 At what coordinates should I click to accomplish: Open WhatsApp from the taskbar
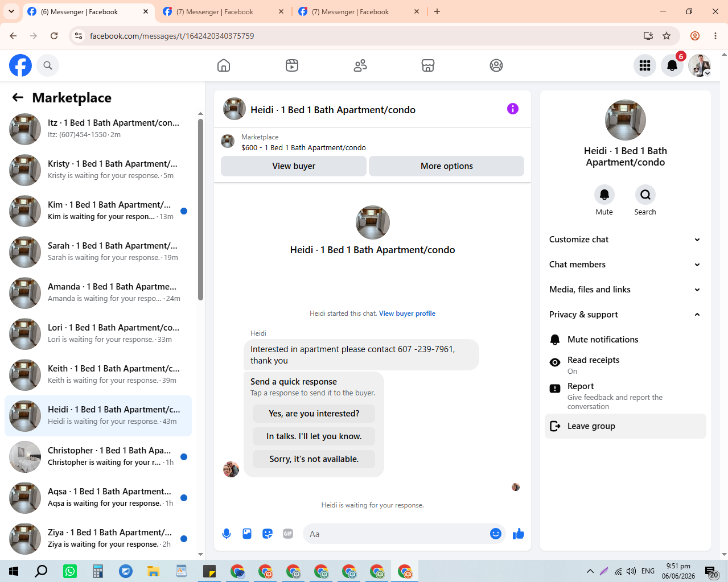pos(70,571)
